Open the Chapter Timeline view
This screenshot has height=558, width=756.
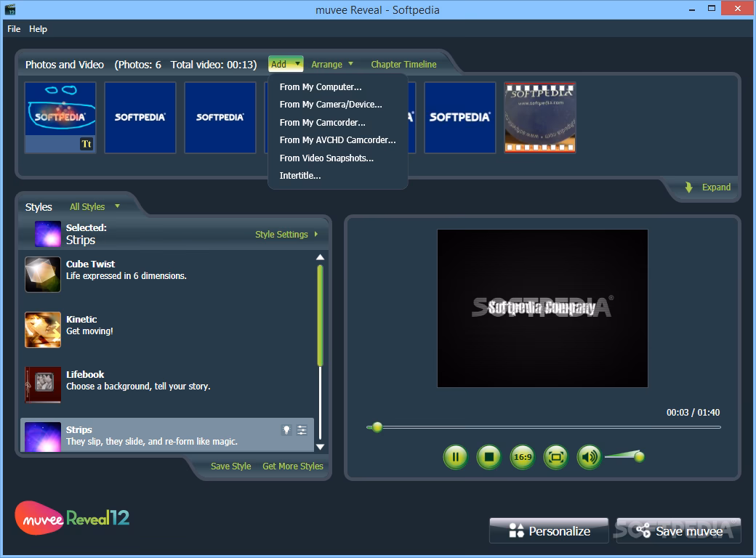click(x=403, y=64)
